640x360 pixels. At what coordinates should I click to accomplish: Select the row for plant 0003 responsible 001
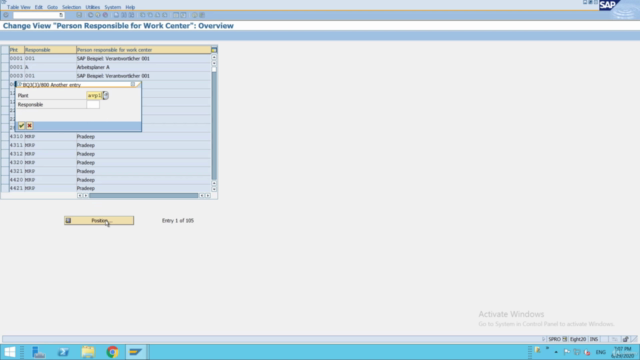[5, 76]
